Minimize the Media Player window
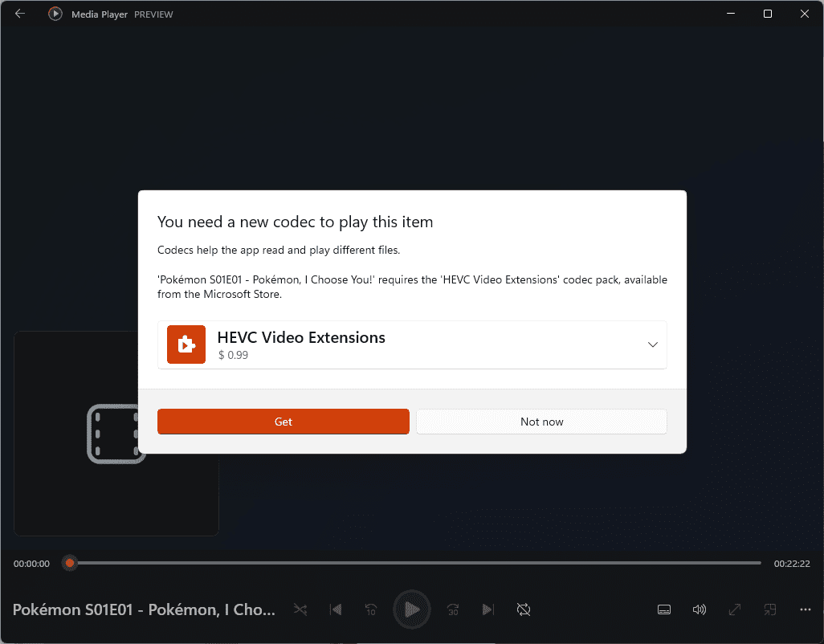The image size is (824, 644). click(731, 14)
